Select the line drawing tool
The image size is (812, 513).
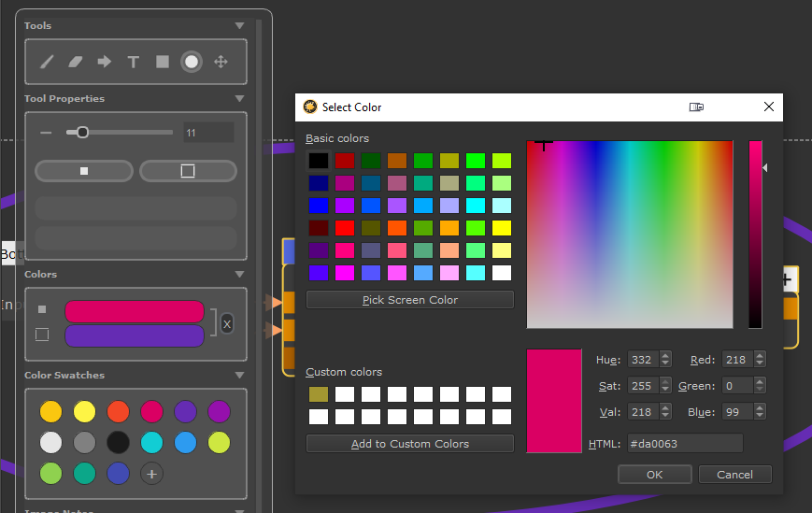click(47, 62)
